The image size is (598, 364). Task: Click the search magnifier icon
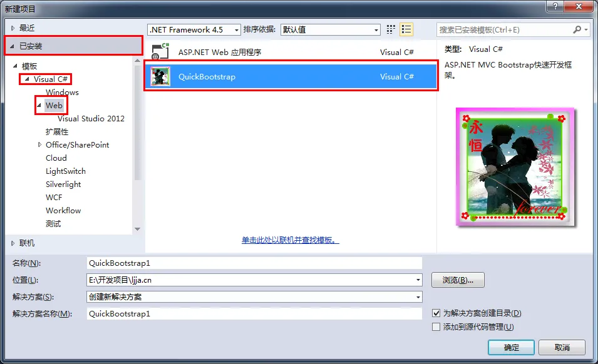(x=577, y=29)
